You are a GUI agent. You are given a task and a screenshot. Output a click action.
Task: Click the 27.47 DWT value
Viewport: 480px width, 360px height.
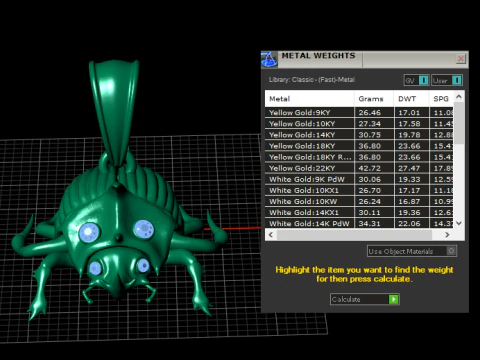click(x=409, y=168)
